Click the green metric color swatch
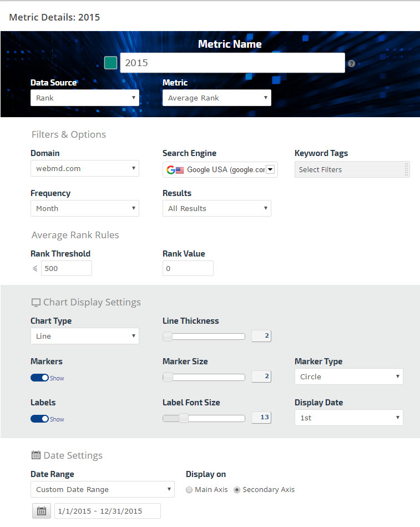This screenshot has height=527, width=420. pyautogui.click(x=110, y=63)
